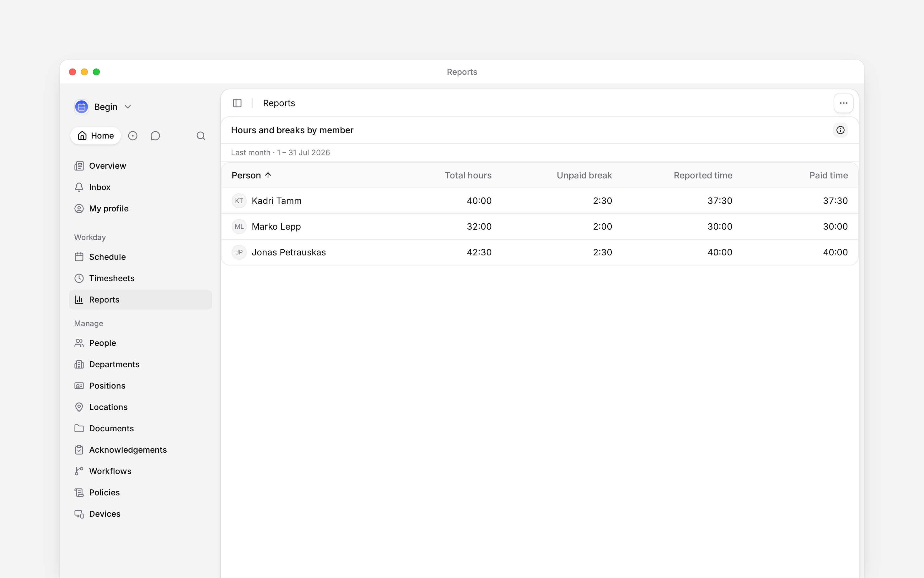Click the JP avatar for Jonas Petrauskas
This screenshot has height=578, width=924.
239,252
